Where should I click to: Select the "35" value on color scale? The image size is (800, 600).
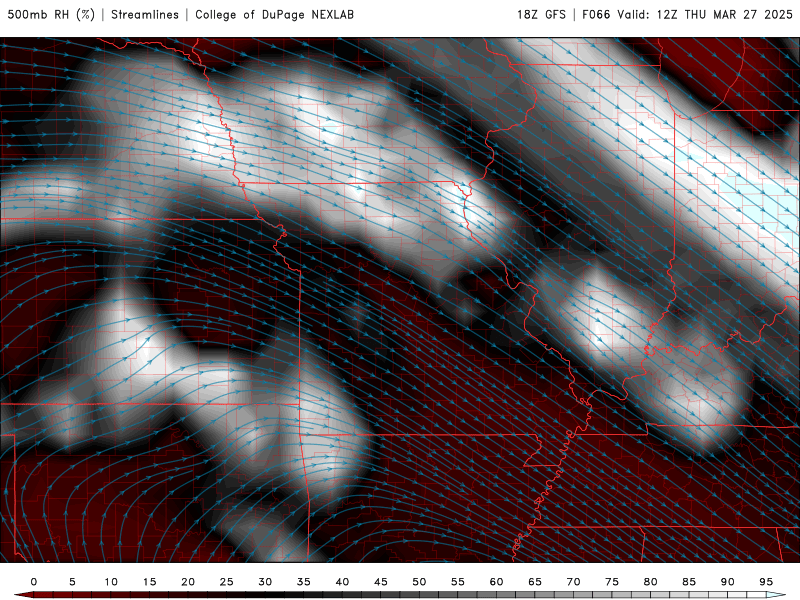click(x=304, y=582)
